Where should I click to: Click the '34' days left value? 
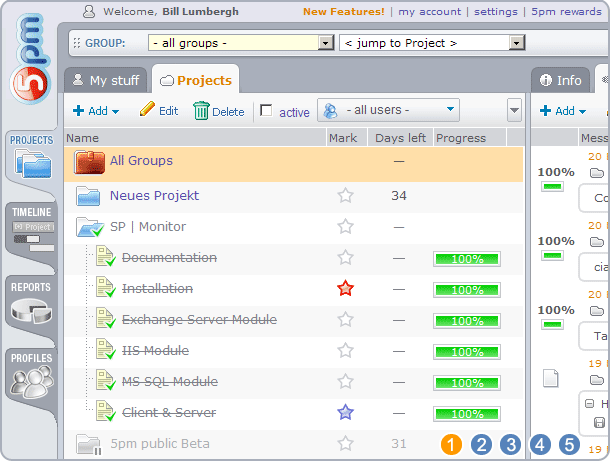click(x=399, y=195)
